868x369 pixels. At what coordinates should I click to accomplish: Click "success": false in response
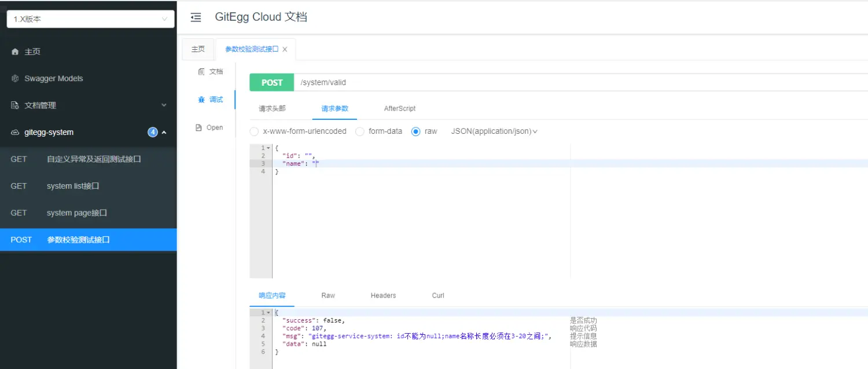pos(313,320)
